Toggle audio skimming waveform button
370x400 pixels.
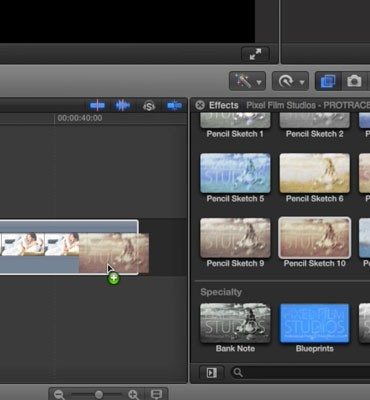122,106
